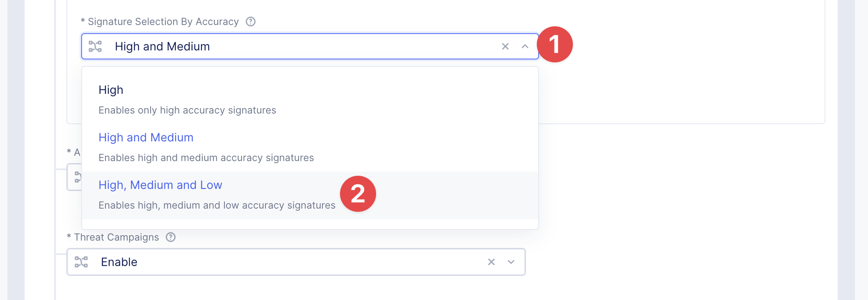
Task: Click help icon beside Threat Campaigns
Action: [x=171, y=237]
